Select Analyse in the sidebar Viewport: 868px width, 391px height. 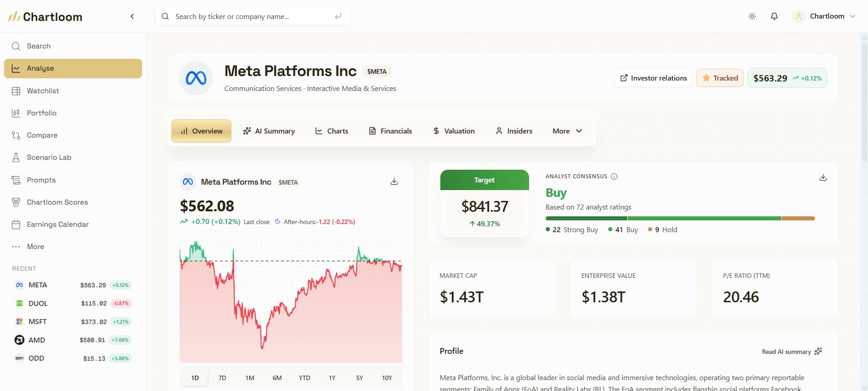pos(73,68)
